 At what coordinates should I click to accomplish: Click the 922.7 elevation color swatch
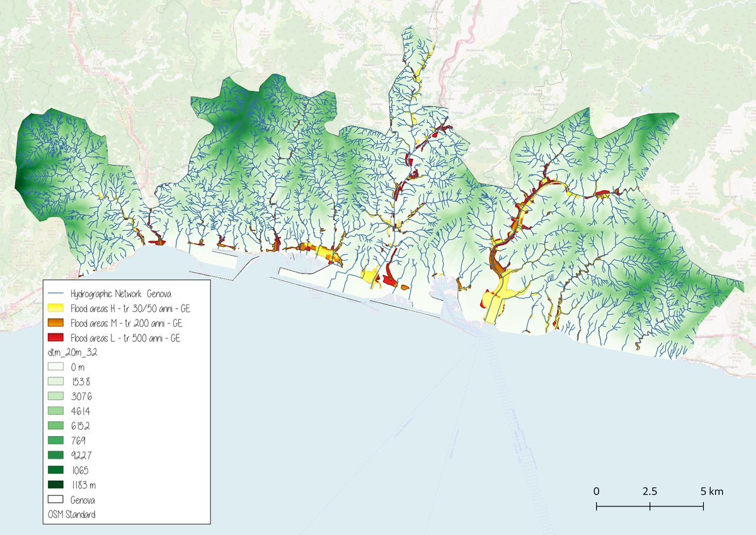pyautogui.click(x=57, y=455)
